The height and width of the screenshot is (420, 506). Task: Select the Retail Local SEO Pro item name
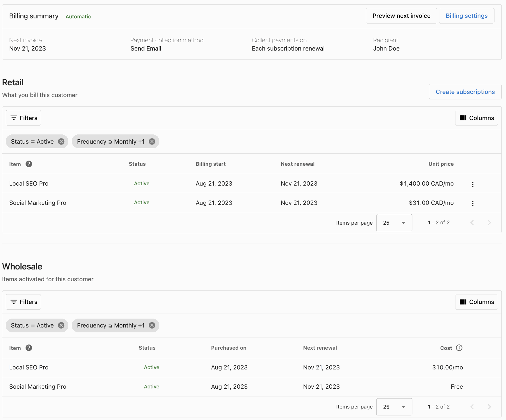29,184
